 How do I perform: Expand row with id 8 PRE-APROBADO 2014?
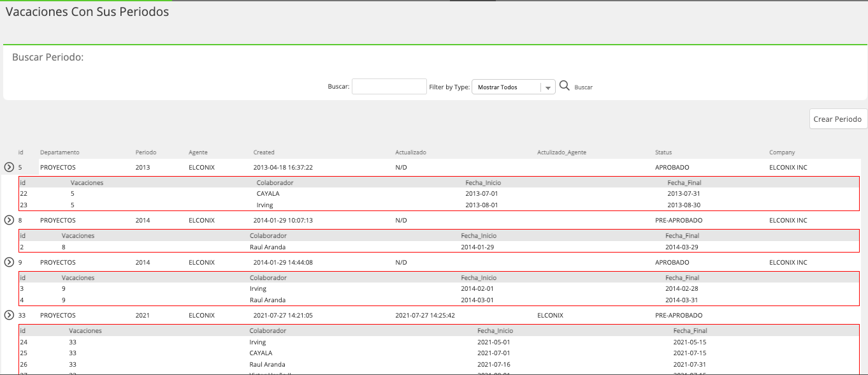point(9,220)
